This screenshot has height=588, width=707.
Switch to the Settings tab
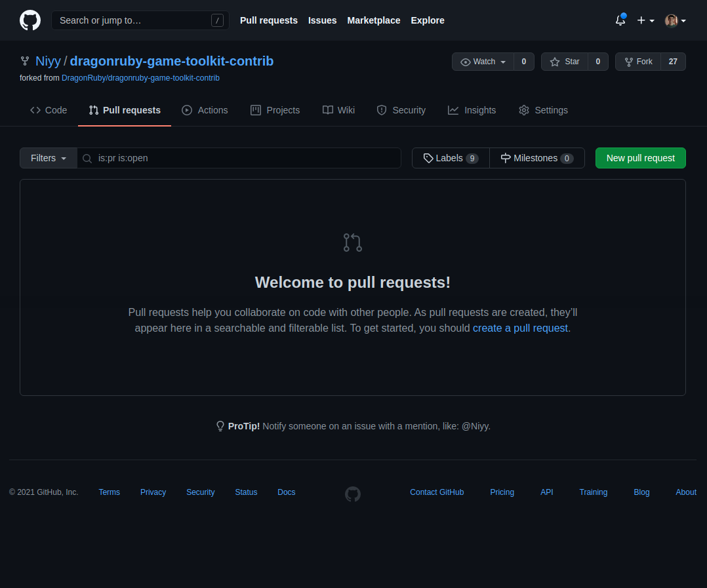(x=543, y=110)
